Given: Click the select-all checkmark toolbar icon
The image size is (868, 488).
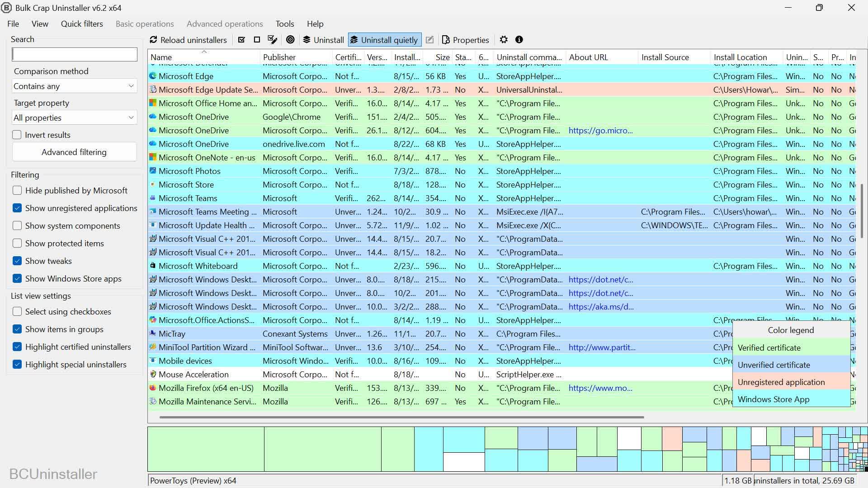Looking at the screenshot, I should 241,40.
